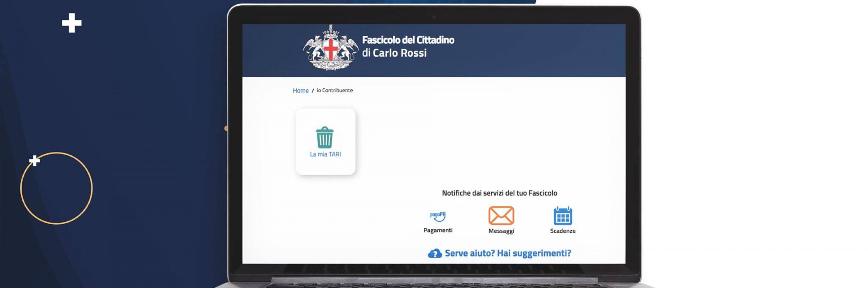Click 'Notifiche dai servizi del tuo Fascicolo' heading
The image size is (868, 288).
(499, 193)
